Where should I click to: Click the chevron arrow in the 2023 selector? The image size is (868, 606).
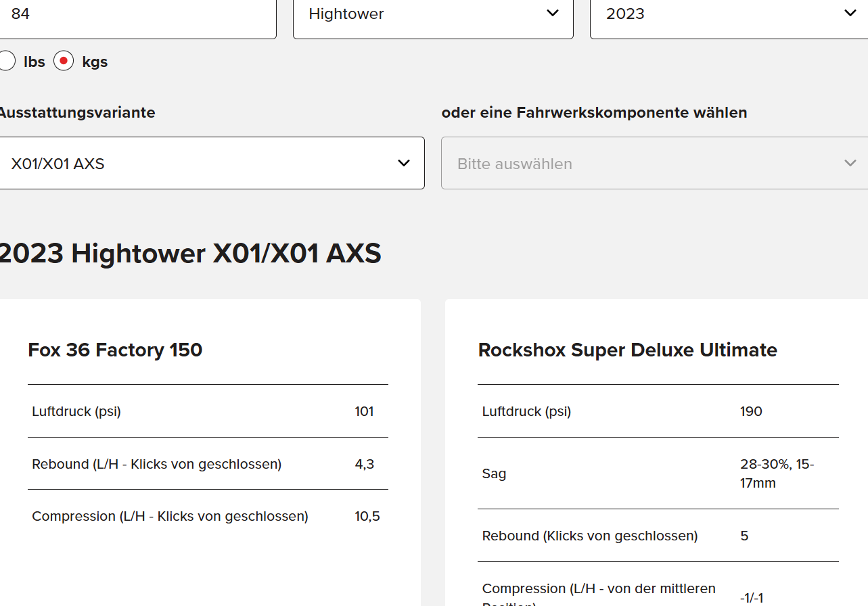click(x=850, y=14)
